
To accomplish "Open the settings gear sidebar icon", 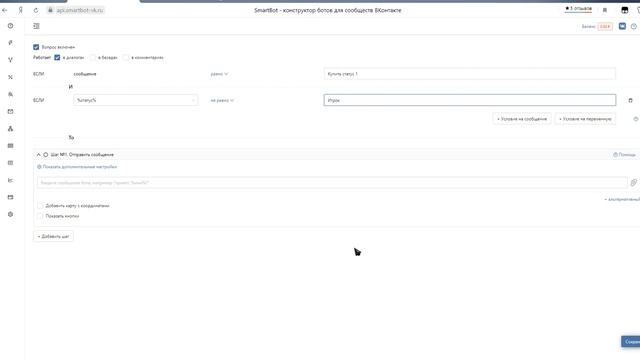I will tap(11, 214).
